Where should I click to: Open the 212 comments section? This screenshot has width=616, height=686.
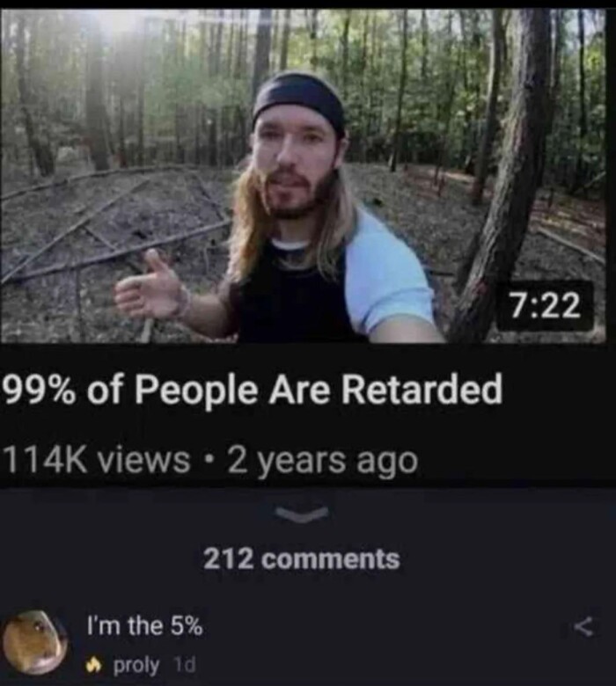point(302,559)
